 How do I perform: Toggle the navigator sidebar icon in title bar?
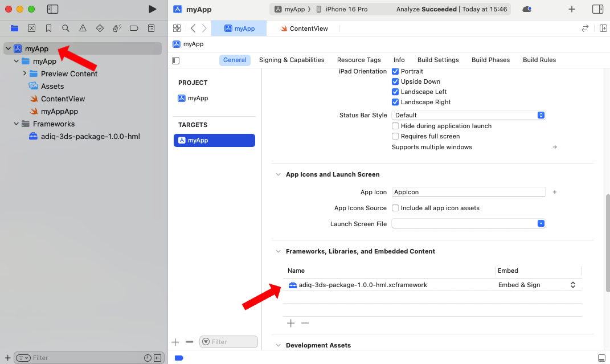pyautogui.click(x=52, y=9)
